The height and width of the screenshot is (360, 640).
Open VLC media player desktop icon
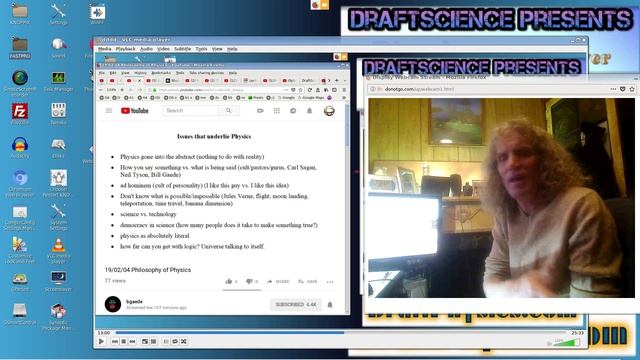pyautogui.click(x=58, y=250)
